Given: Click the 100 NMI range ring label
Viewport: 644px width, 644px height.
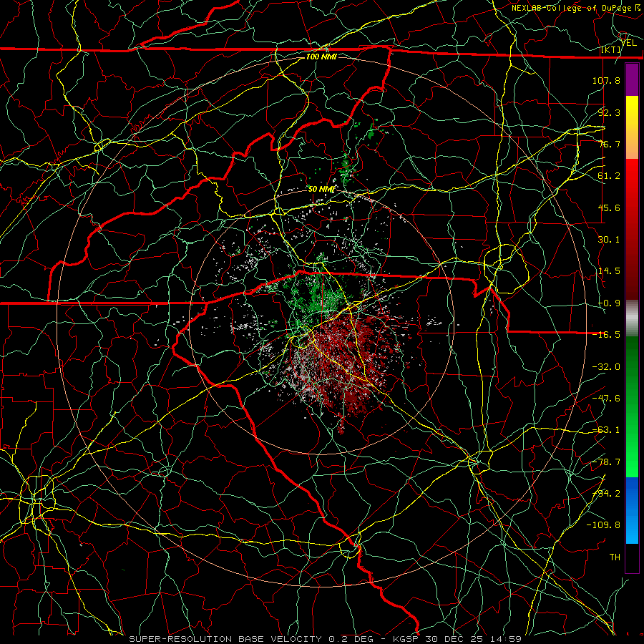Looking at the screenshot, I should 321,57.
